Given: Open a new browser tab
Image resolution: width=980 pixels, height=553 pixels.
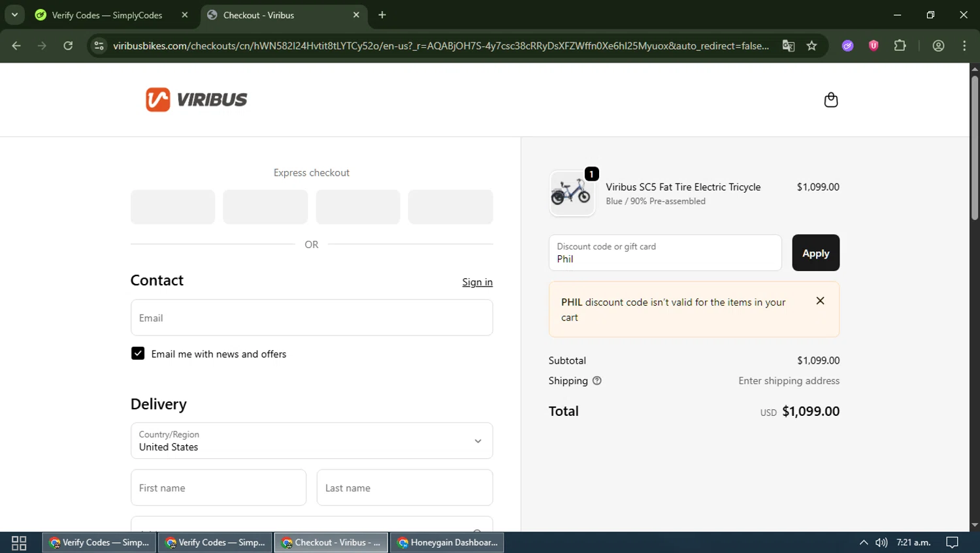Looking at the screenshot, I should [382, 15].
